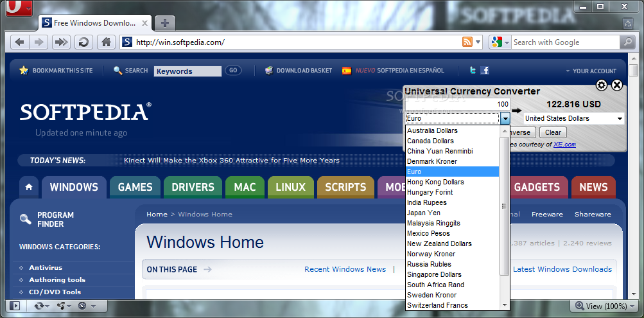Open Recent Windows News link
Screen dimensions: 644x318
pos(345,269)
